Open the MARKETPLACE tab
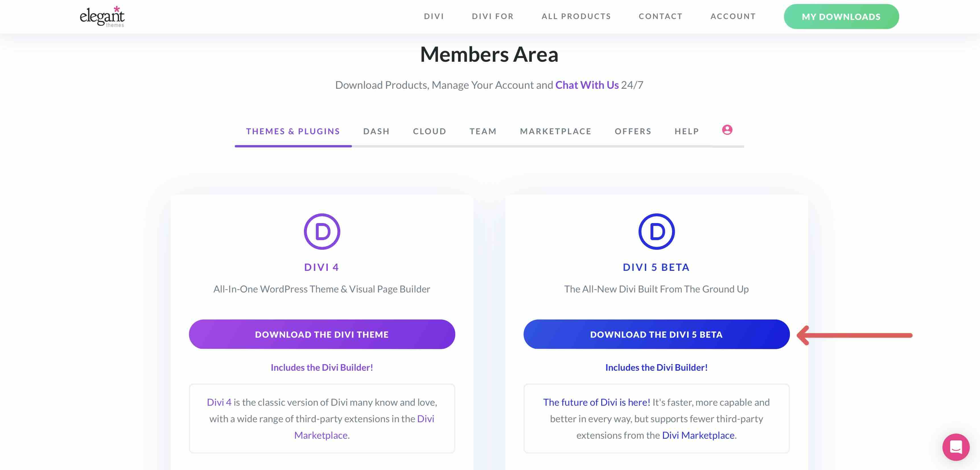Image resolution: width=980 pixels, height=470 pixels. [x=555, y=131]
